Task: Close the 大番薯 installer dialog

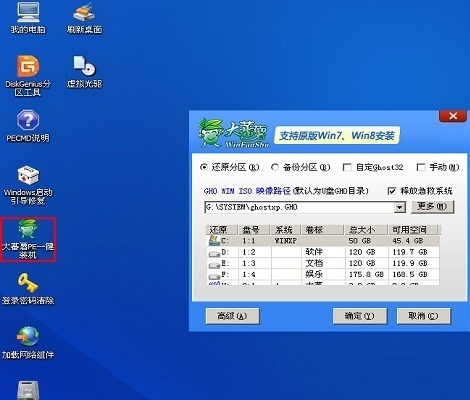Action: pyautogui.click(x=453, y=116)
